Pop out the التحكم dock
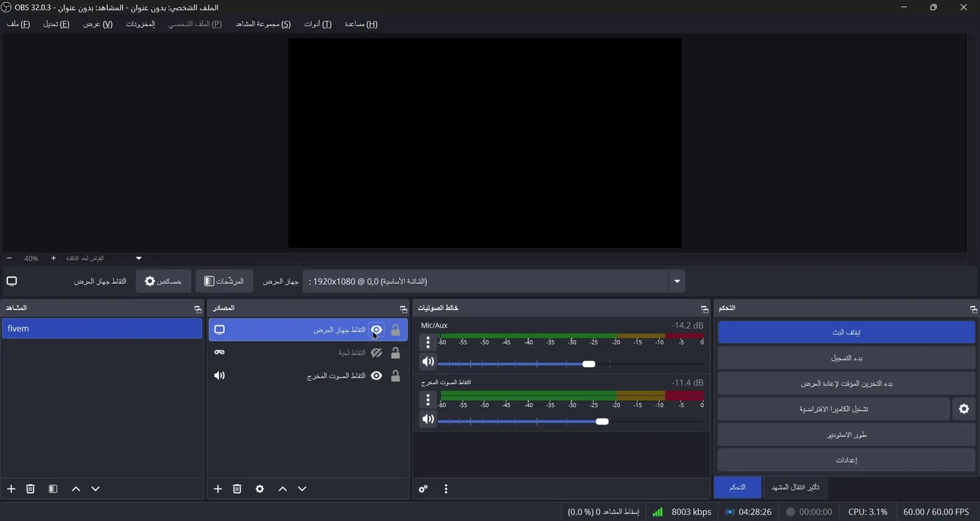This screenshot has height=521, width=980. [973, 309]
